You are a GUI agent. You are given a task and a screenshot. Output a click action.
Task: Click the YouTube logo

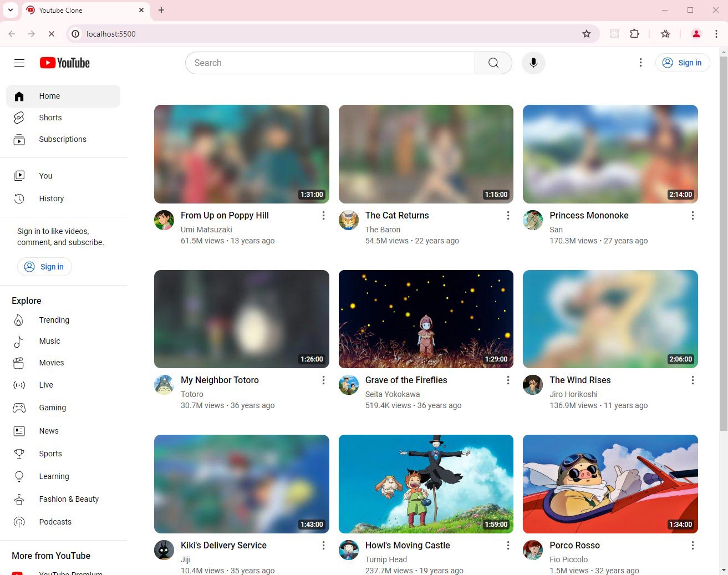[x=64, y=63]
